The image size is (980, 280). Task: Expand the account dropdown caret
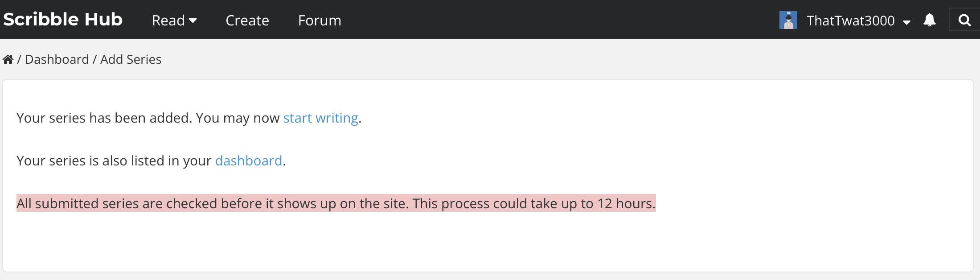906,22
